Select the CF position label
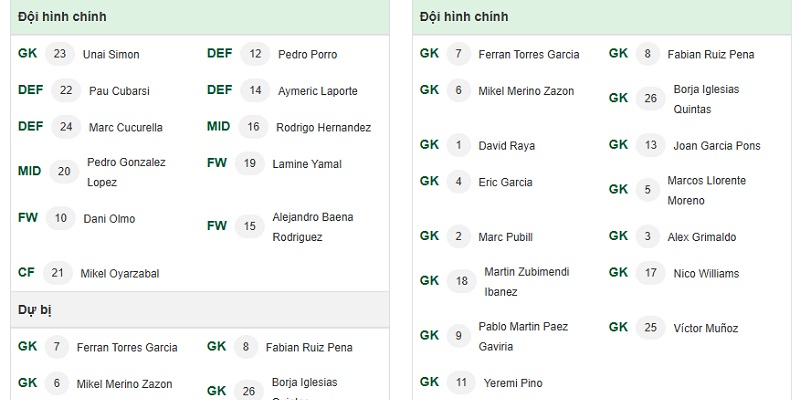This screenshot has height=400, width=800. click(x=26, y=272)
